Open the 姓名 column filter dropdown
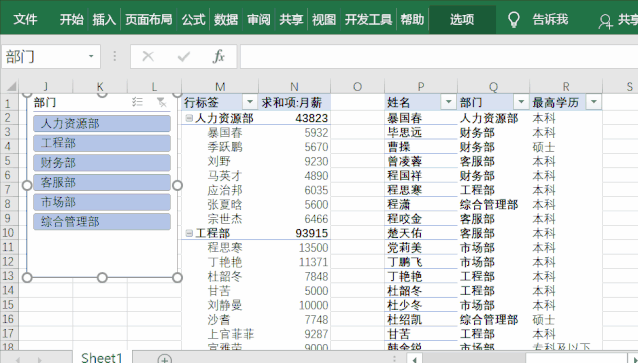The height and width of the screenshot is (363, 638). 448,102
